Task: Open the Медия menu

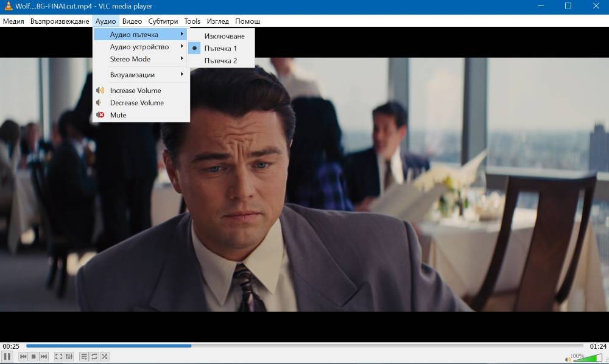Action: pyautogui.click(x=13, y=21)
